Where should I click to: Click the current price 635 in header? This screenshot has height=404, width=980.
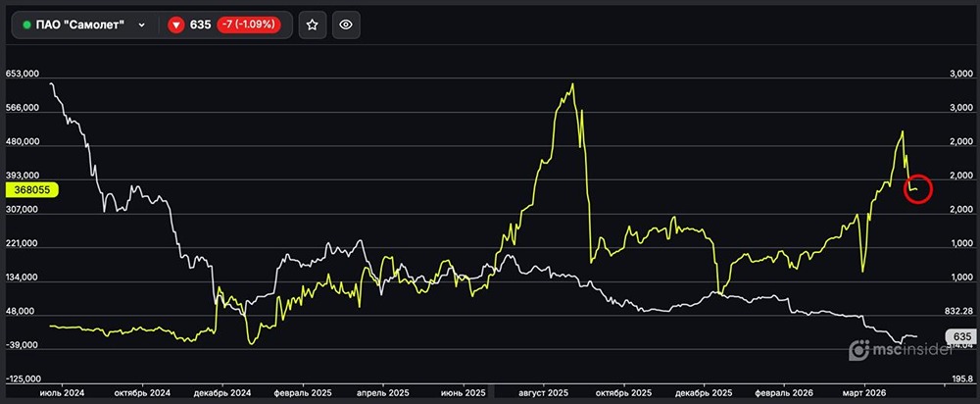tap(204, 25)
